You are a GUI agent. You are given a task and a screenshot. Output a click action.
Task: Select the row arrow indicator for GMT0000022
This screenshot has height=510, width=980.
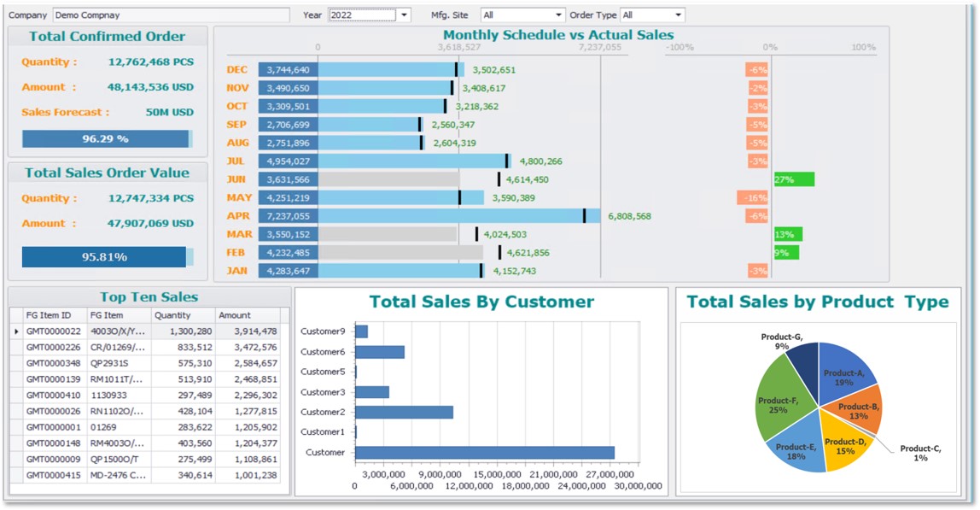tap(15, 331)
